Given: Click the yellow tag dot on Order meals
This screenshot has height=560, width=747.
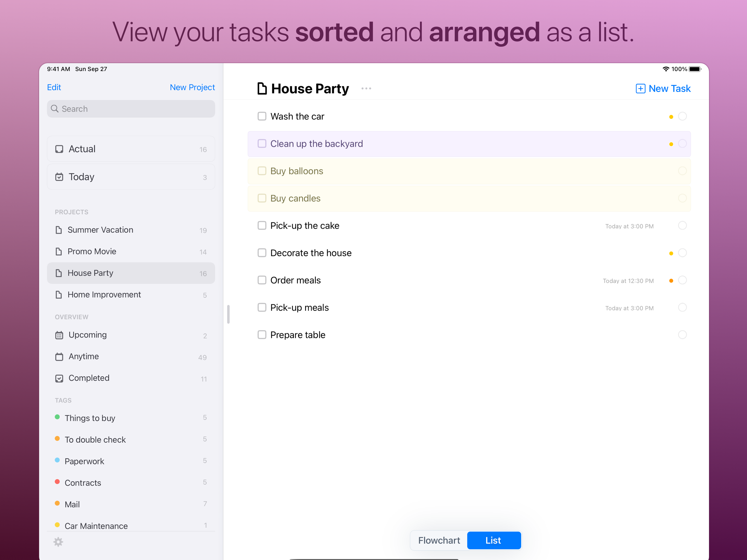Looking at the screenshot, I should click(x=671, y=280).
